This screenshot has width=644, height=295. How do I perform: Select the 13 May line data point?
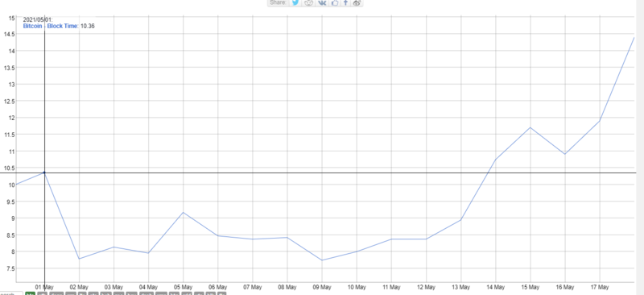coord(460,220)
